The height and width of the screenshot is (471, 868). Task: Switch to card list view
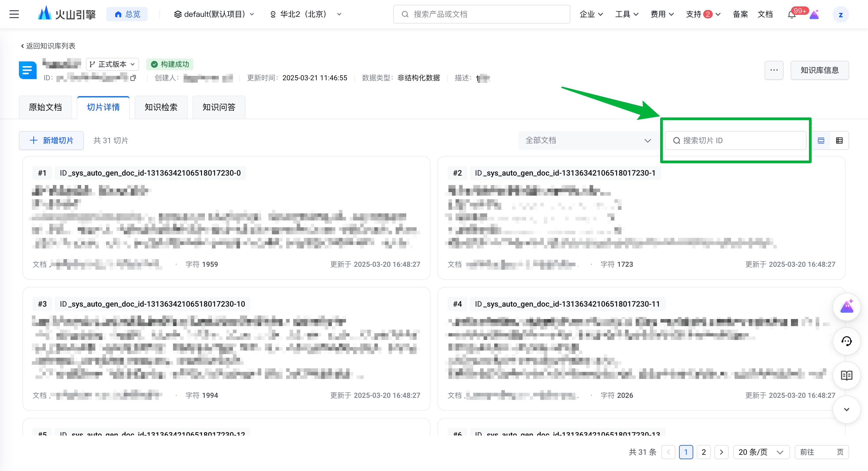821,140
